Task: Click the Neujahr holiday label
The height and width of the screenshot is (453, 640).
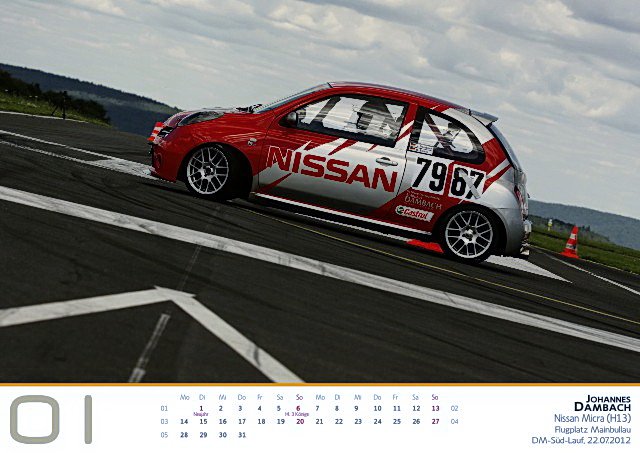Action: click(201, 414)
